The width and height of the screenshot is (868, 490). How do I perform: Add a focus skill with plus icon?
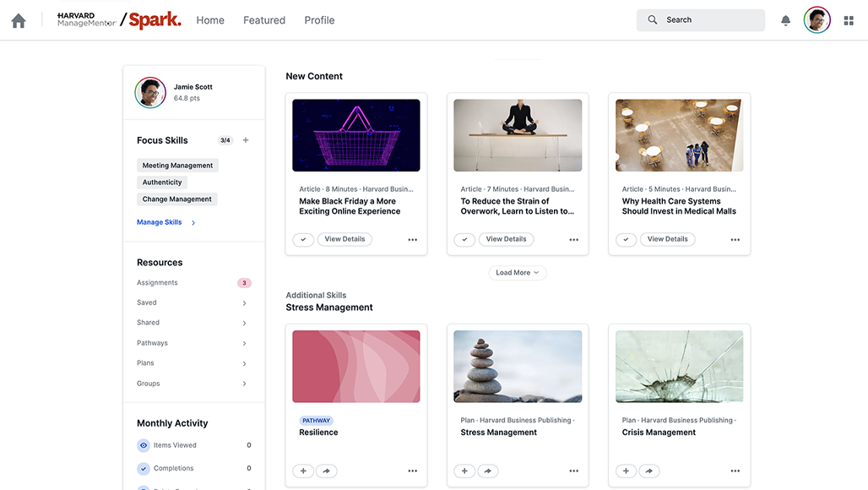246,140
